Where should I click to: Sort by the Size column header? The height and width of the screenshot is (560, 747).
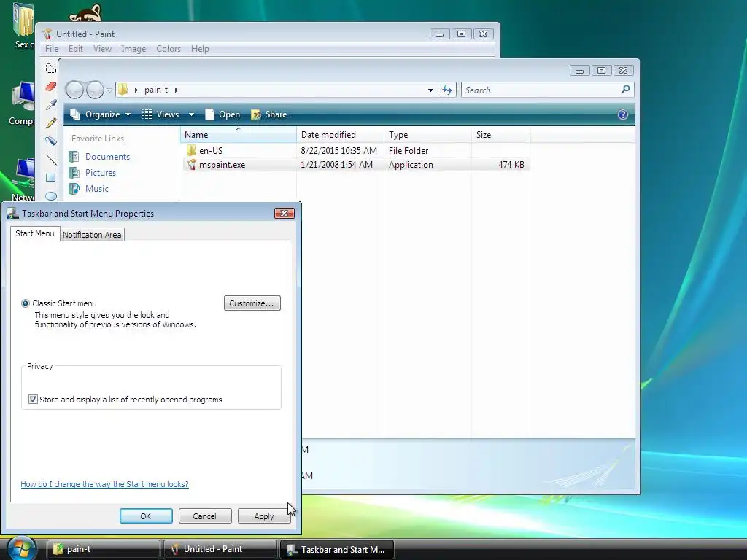(x=500, y=135)
